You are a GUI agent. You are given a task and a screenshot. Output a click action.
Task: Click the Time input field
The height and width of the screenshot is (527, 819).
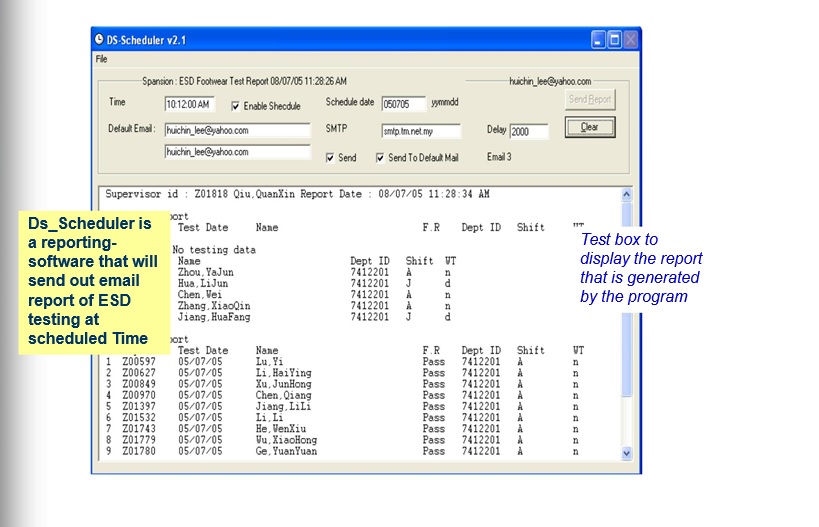[189, 104]
